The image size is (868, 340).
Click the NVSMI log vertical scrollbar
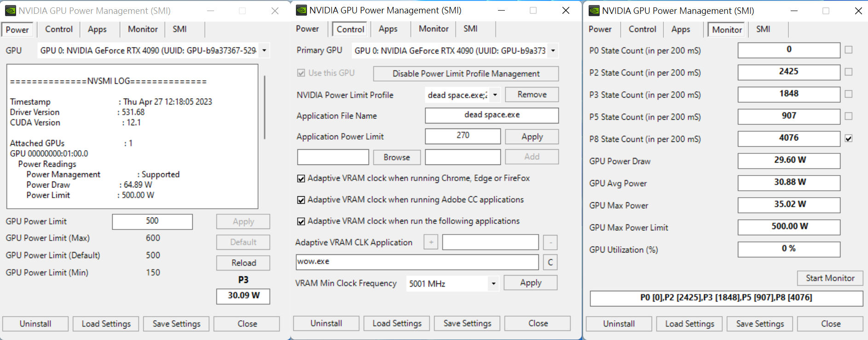(264, 107)
